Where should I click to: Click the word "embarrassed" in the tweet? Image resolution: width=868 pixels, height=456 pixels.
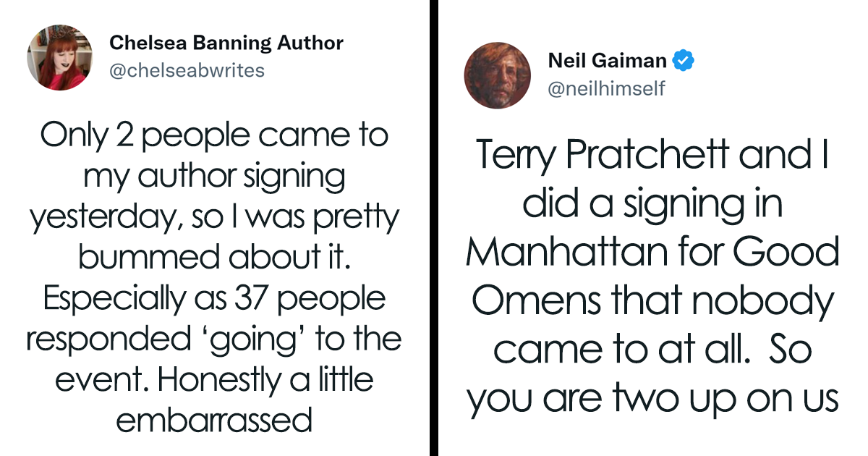(x=214, y=420)
